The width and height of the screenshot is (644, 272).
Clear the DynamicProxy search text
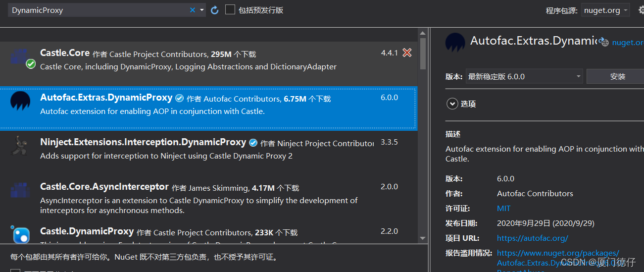(x=193, y=10)
